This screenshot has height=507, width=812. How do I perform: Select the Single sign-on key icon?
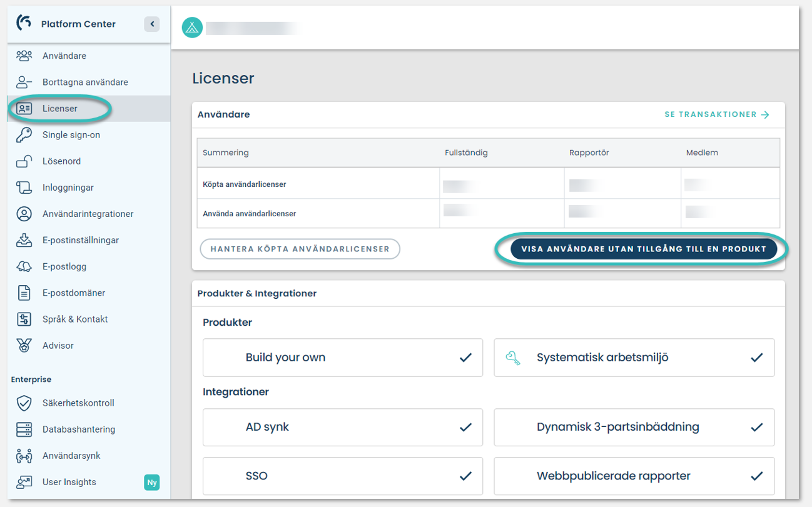tap(24, 134)
